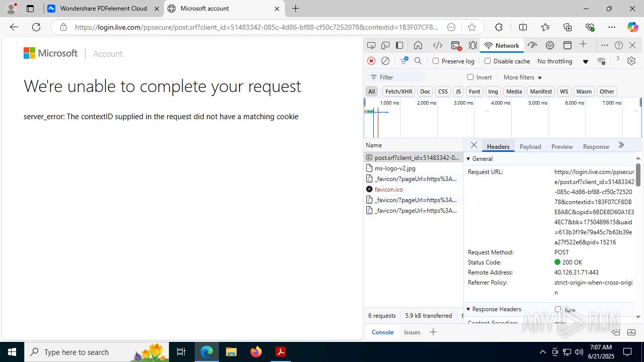Open the Application tool window icon
Screen dimensions: 644x362
pos(568,45)
